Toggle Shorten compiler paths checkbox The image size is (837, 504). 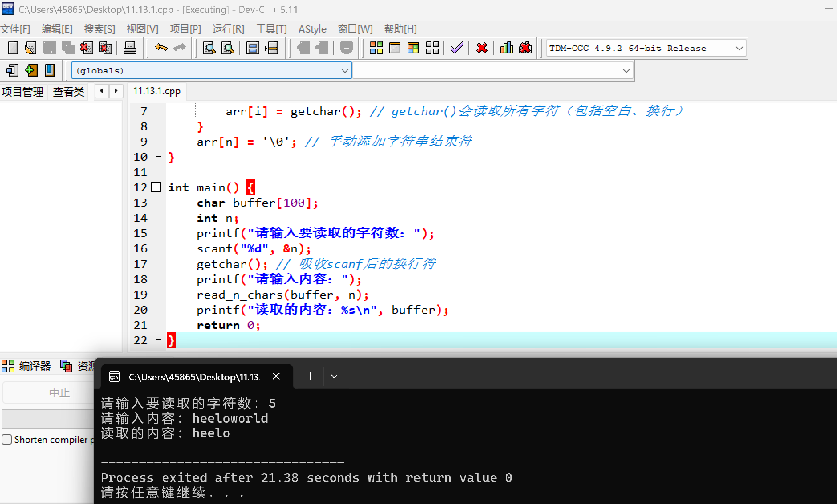[x=7, y=439]
